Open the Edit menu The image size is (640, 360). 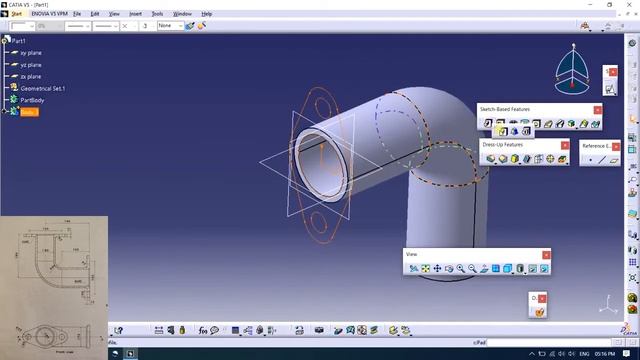click(95, 14)
